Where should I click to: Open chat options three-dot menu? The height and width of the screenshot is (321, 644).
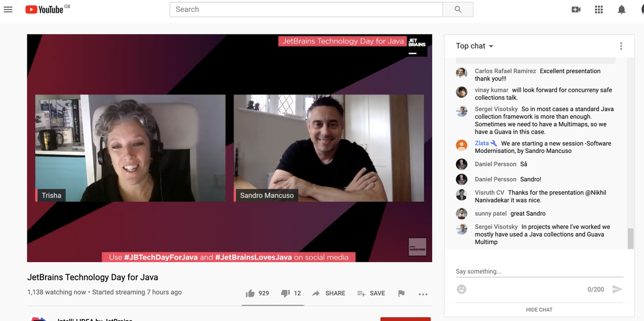(x=621, y=46)
